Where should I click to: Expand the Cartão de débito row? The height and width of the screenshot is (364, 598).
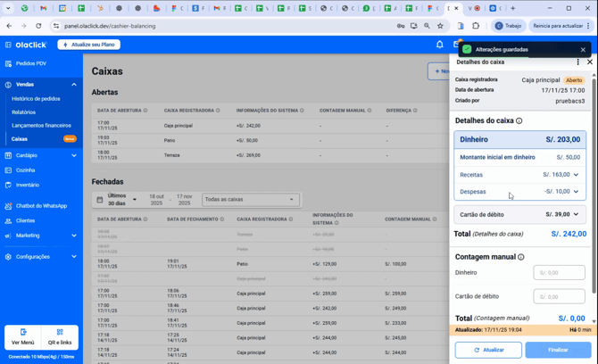pos(519,215)
